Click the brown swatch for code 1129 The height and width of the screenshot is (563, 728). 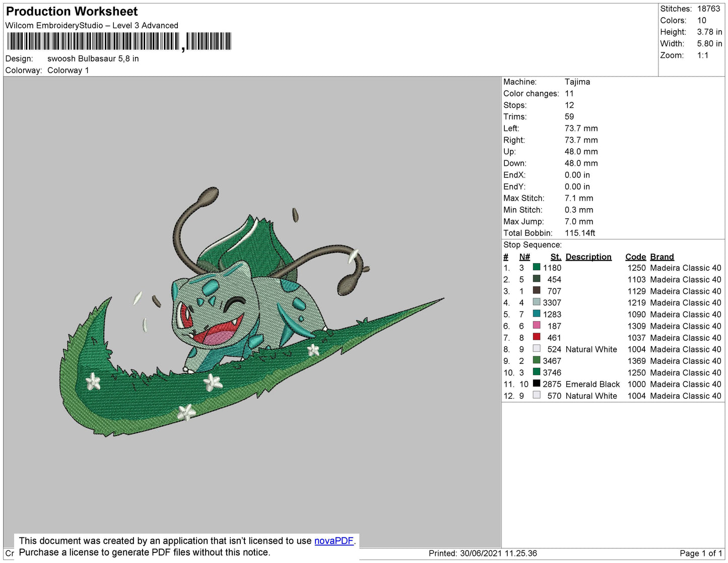537,291
